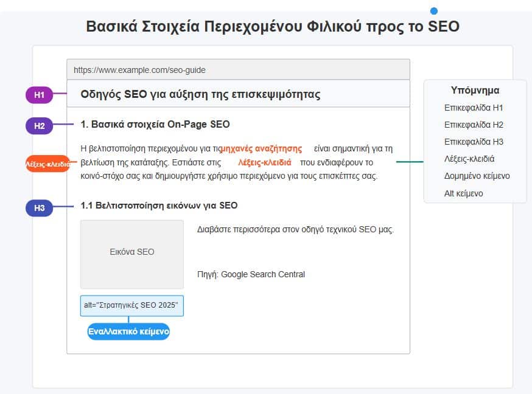Click the purple H2 badge
The height and width of the screenshot is (394, 532).
[39, 126]
